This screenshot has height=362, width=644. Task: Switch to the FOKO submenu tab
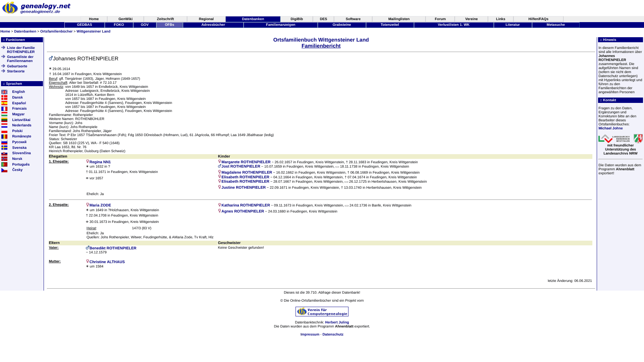coord(119,25)
